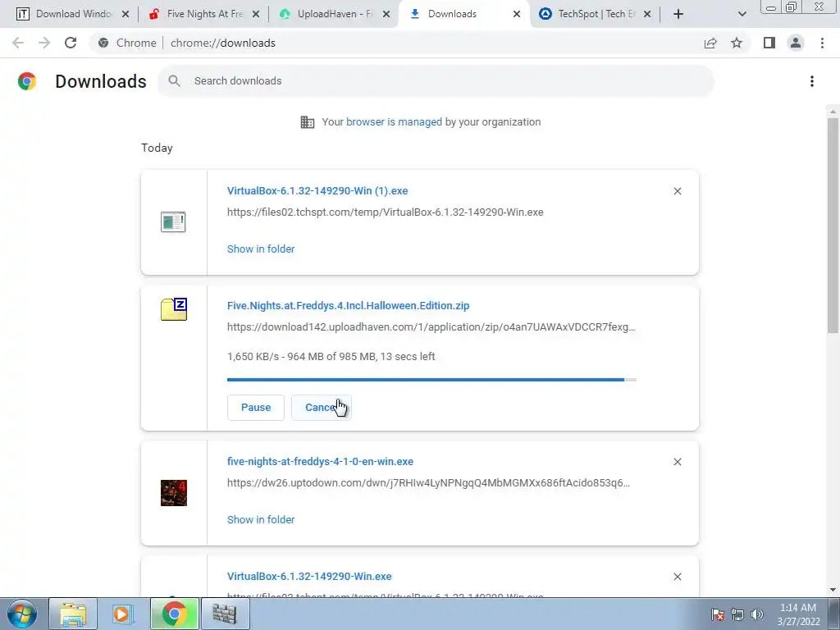Close the Downloads tab
The width and height of the screenshot is (840, 630).
coord(517,14)
